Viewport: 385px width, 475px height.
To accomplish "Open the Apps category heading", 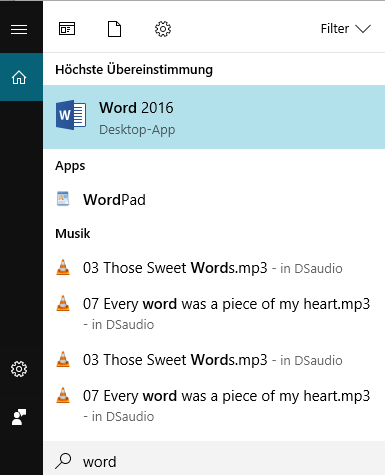I will click(x=70, y=166).
